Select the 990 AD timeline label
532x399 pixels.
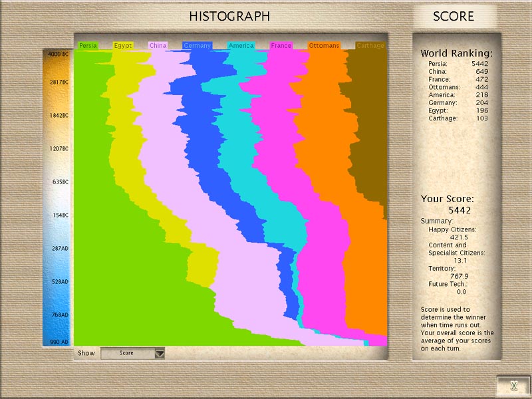[x=59, y=341]
